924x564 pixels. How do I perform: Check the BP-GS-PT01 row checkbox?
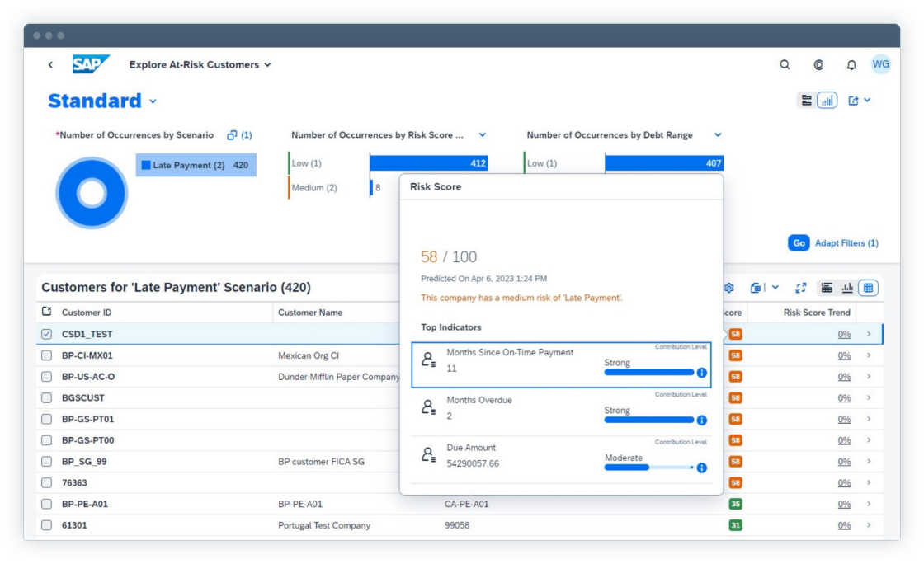[46, 419]
